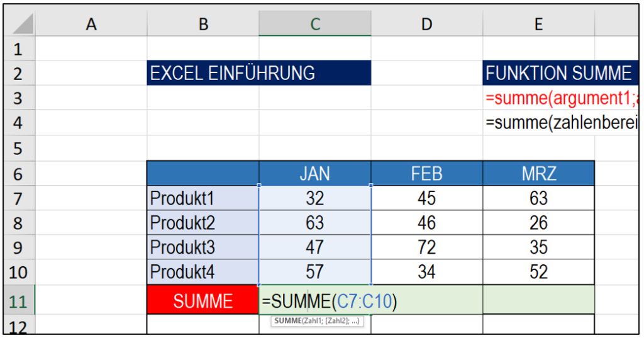Viewport: 644px width, 338px height.
Task: Select row 10 header
Action: click(x=19, y=272)
